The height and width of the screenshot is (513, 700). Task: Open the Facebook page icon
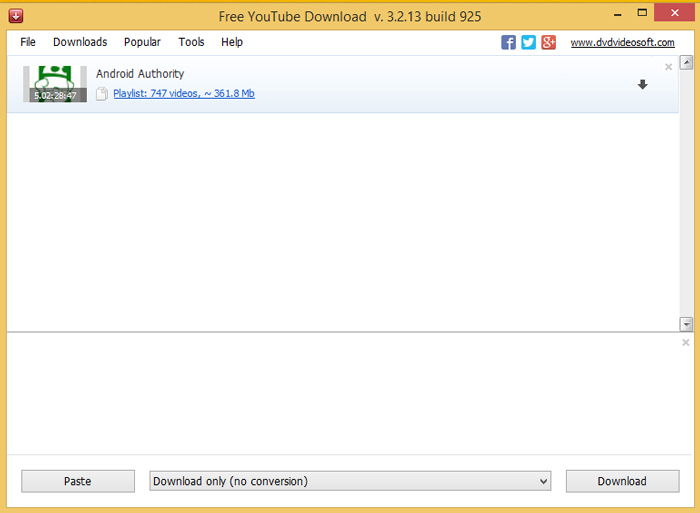click(508, 42)
